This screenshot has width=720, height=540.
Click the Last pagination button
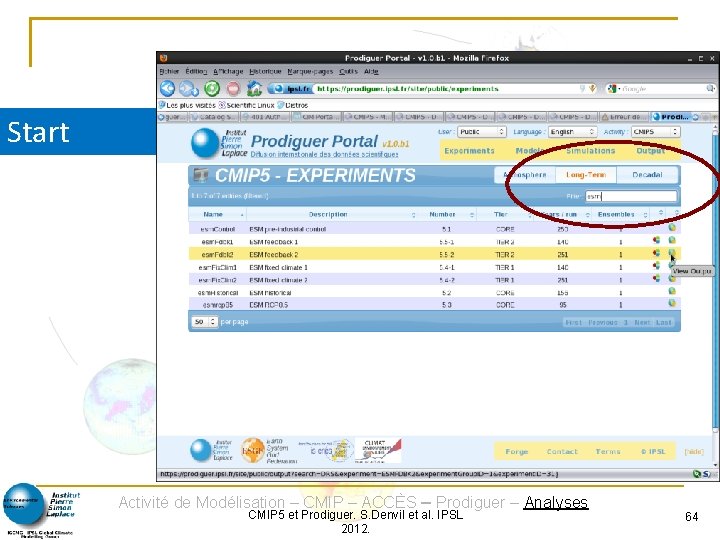point(664,322)
